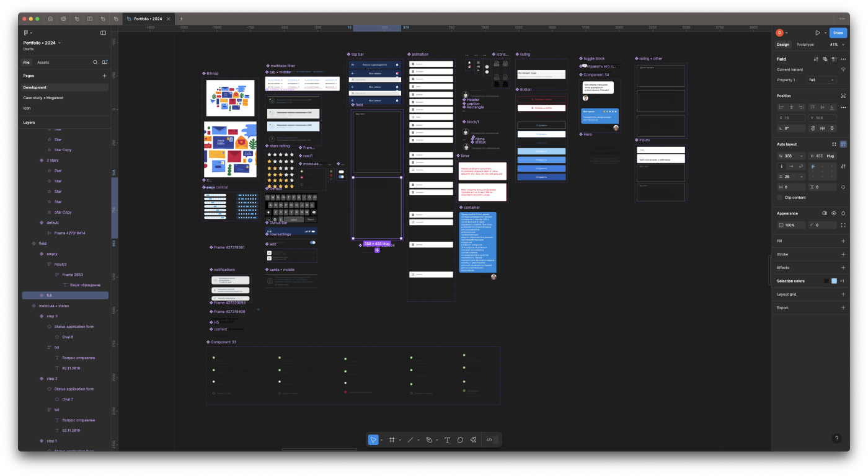The height and width of the screenshot is (476, 868).
Task: Click the blue Share button
Action: click(x=838, y=33)
